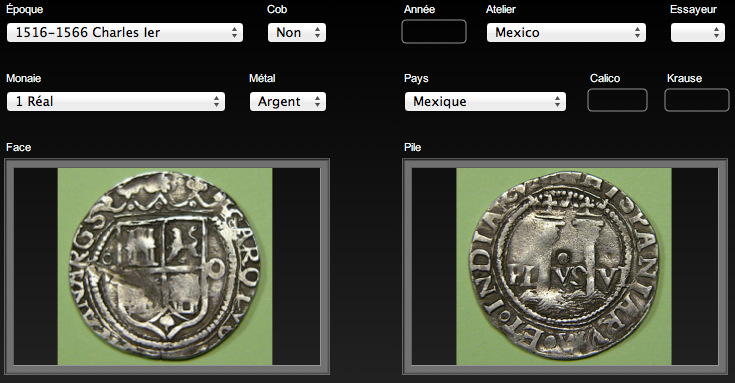Click the Année input field
Screen dimensions: 735x383
(x=434, y=32)
